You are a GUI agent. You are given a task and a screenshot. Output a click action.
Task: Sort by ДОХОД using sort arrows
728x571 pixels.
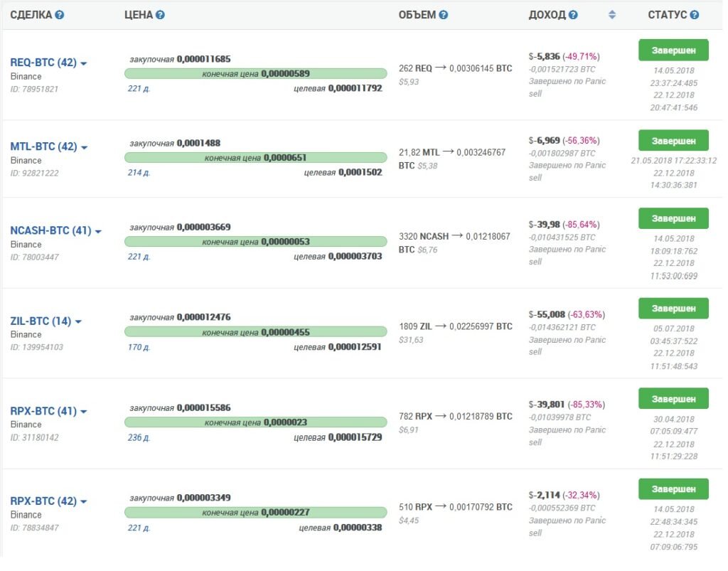[612, 15]
